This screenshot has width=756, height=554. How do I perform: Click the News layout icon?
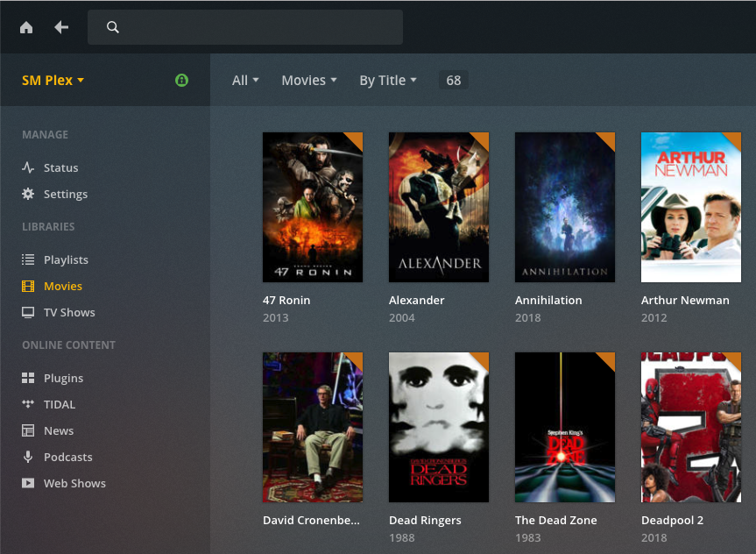coord(28,430)
